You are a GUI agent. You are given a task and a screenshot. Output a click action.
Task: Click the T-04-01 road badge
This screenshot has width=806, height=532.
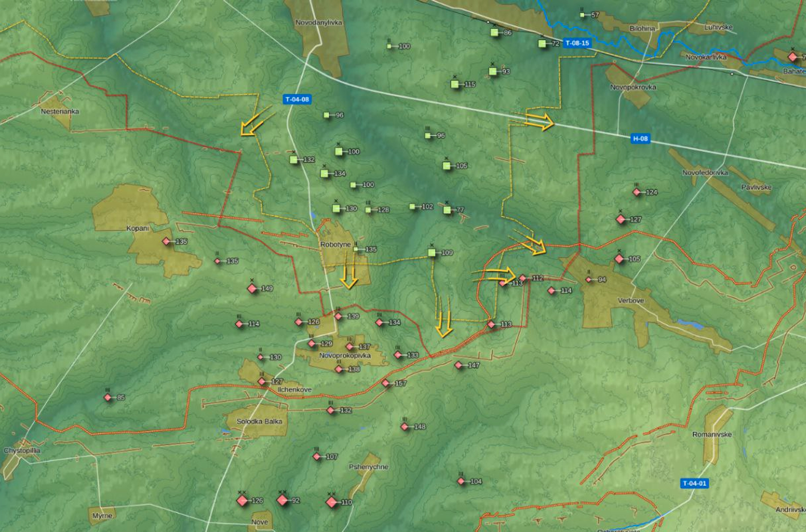pos(694,483)
